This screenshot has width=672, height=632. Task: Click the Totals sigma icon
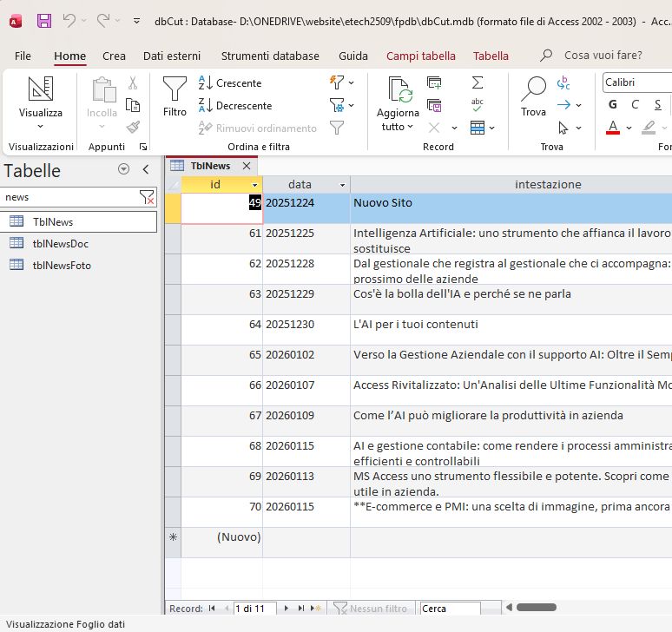tap(478, 82)
